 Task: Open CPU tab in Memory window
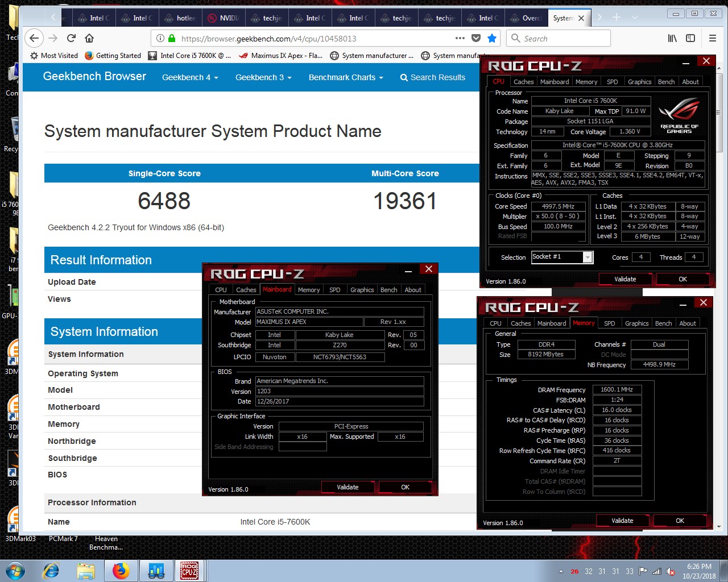(x=495, y=323)
